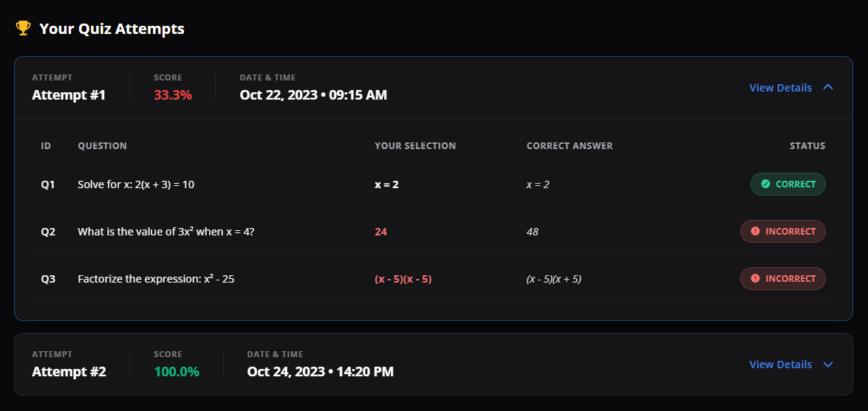
Task: Click the red alert icon in Q3 status
Action: [755, 279]
